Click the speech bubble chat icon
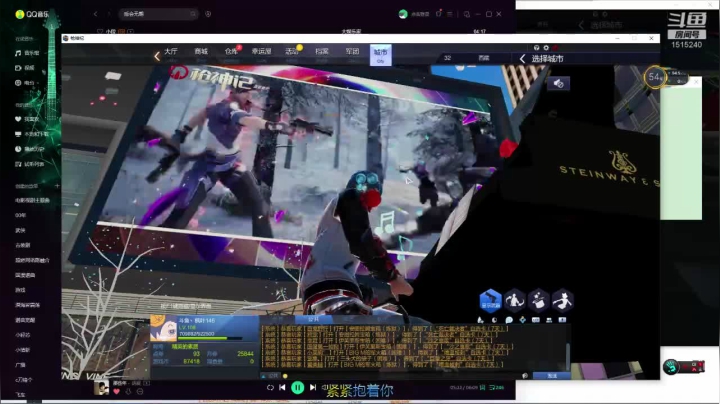The width and height of the screenshot is (720, 404). pos(509,320)
